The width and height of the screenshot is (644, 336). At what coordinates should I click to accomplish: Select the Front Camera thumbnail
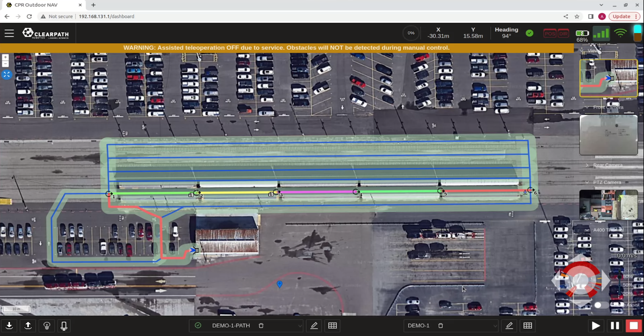pyautogui.click(x=608, y=135)
